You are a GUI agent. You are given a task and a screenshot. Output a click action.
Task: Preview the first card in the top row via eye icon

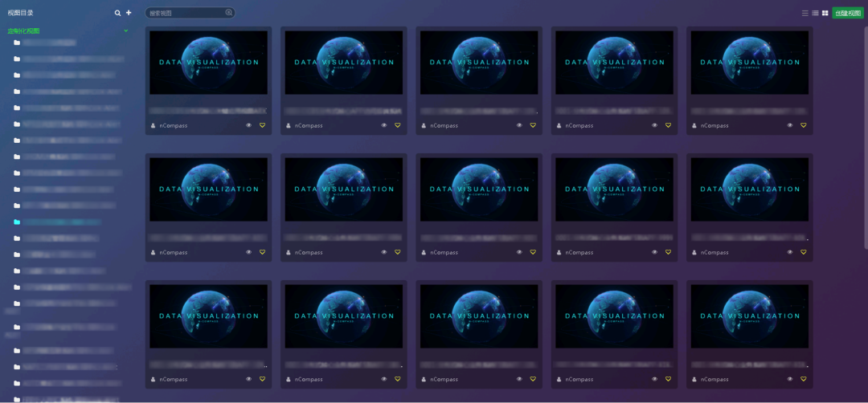248,125
